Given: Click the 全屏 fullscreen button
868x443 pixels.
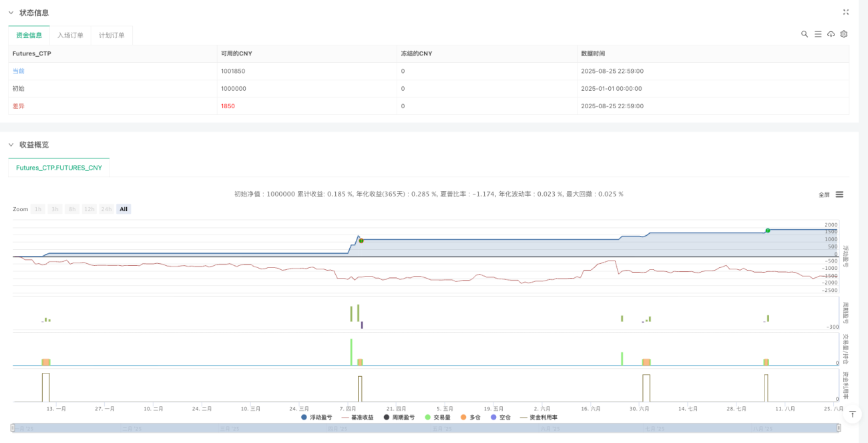Looking at the screenshot, I should click(824, 195).
